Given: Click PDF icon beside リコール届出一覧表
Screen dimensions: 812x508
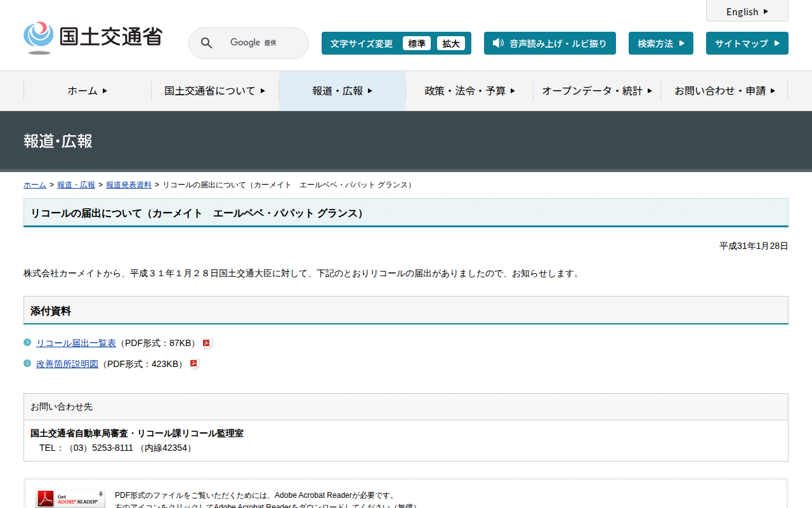Looking at the screenshot, I should click(x=207, y=344).
